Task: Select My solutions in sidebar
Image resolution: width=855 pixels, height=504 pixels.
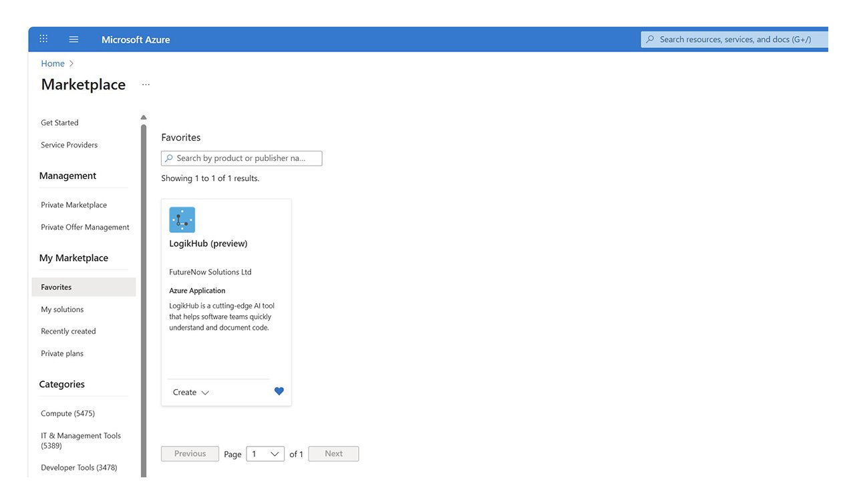Action: (62, 309)
